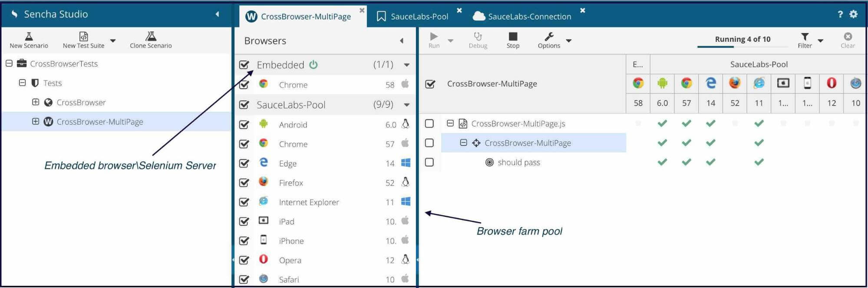Screen dimensions: 868x288
Task: Close the SauceLabs-Pool tab
Action: click(x=459, y=10)
